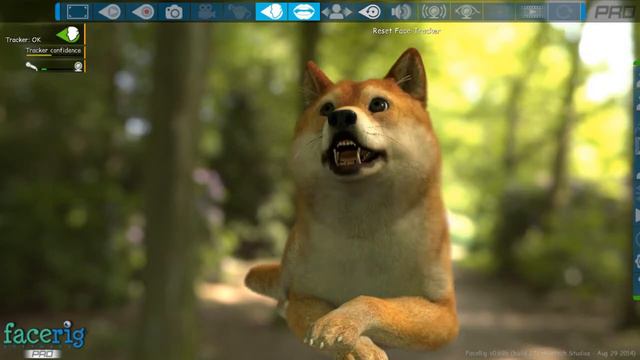This screenshot has height=360, width=640.
Task: Click the webcam broadcast waves icon
Action: [x=434, y=12]
